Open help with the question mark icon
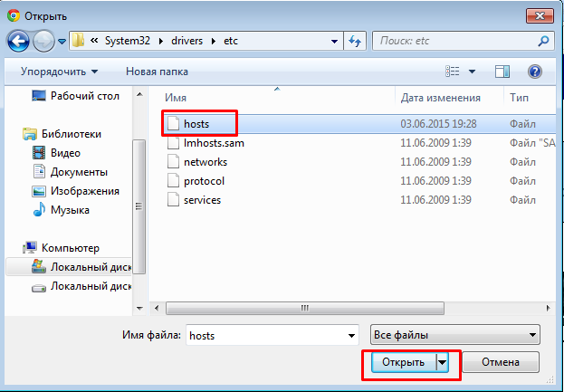564x392 pixels. tap(535, 72)
